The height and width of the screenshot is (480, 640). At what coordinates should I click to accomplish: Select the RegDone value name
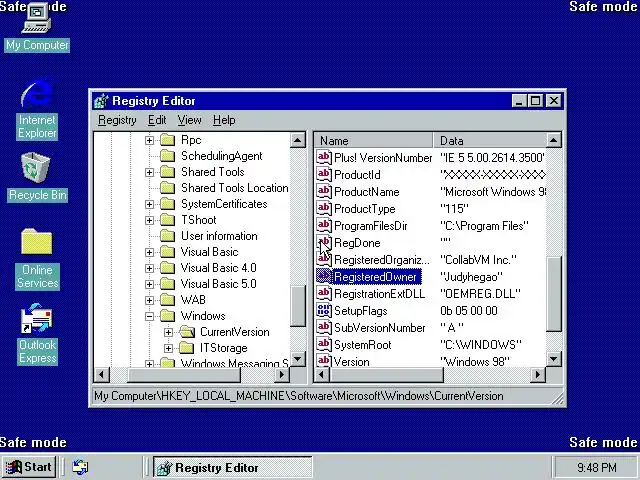point(357,242)
